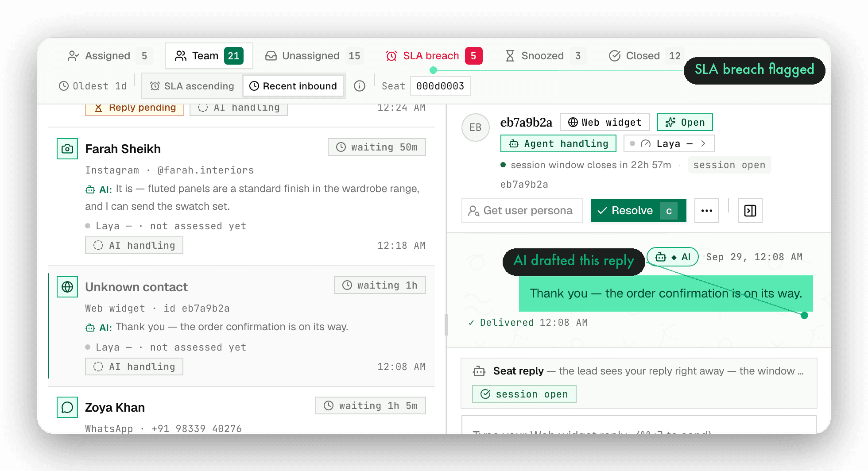The width and height of the screenshot is (868, 471).
Task: Click the waiting 50m badge
Action: (x=377, y=147)
